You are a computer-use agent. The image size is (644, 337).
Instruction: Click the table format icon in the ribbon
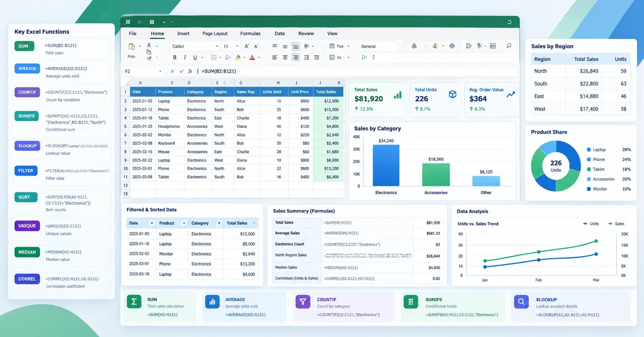click(x=493, y=46)
